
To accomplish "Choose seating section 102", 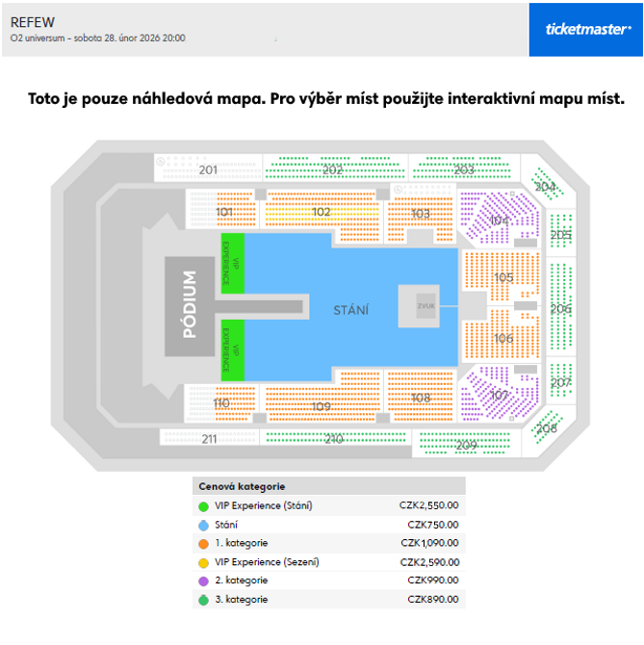I will pos(321,212).
